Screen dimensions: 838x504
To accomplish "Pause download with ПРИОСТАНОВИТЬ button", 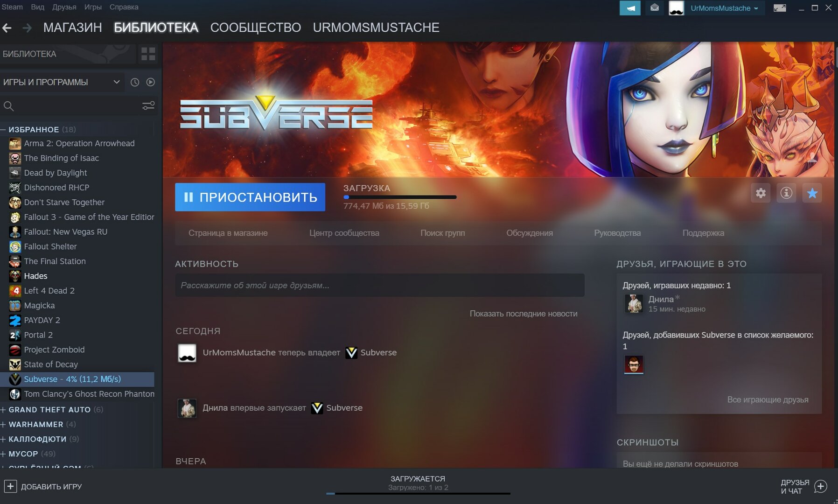I will pyautogui.click(x=250, y=197).
